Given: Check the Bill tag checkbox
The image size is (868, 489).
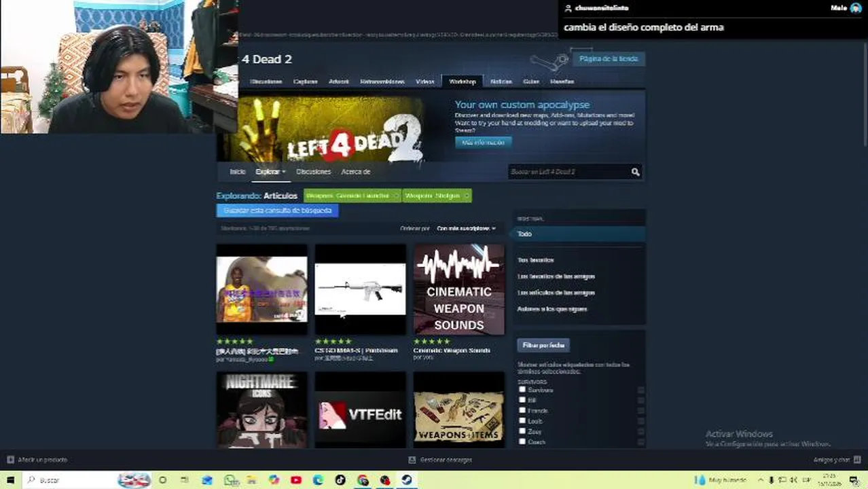Looking at the screenshot, I should [522, 400].
